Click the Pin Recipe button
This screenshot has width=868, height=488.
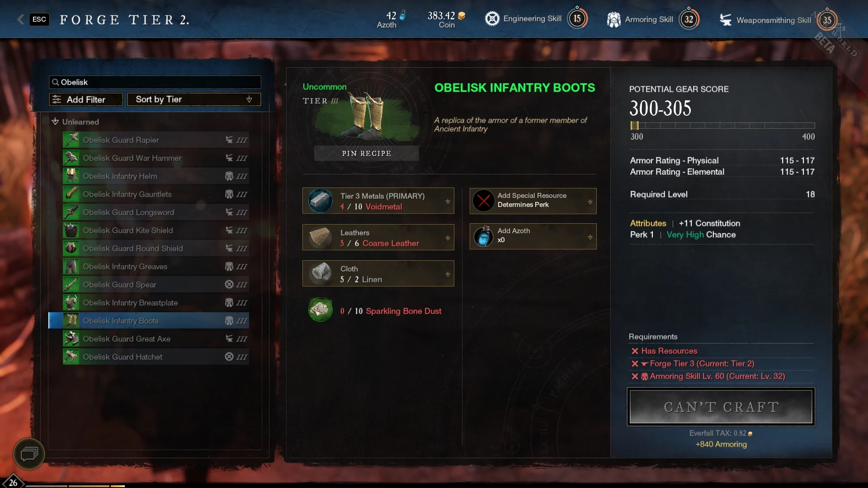coord(367,153)
